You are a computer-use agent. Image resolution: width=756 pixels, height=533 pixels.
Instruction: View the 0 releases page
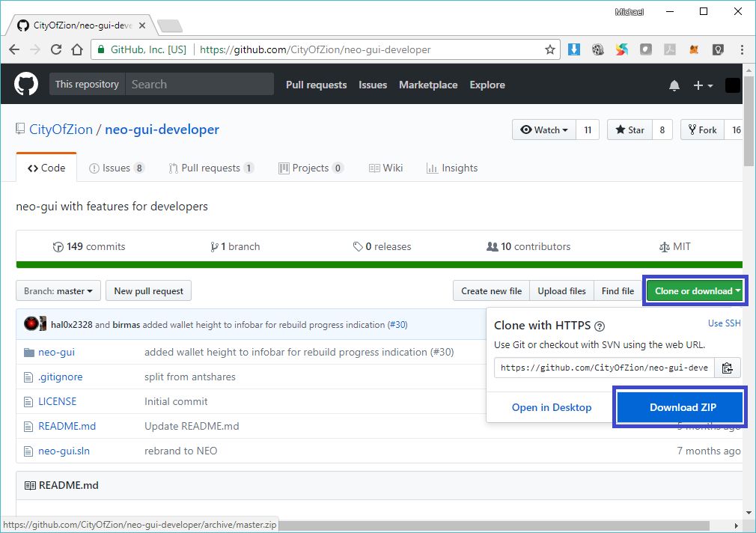click(382, 246)
